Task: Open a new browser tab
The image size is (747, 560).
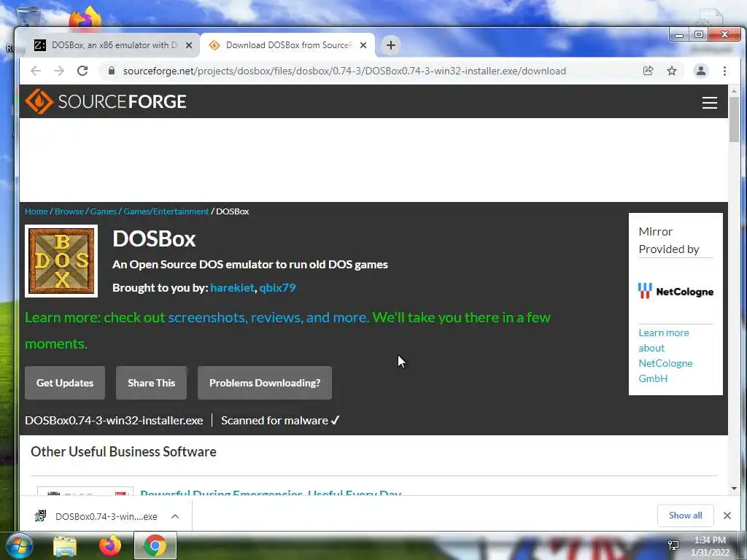Action: point(391,45)
